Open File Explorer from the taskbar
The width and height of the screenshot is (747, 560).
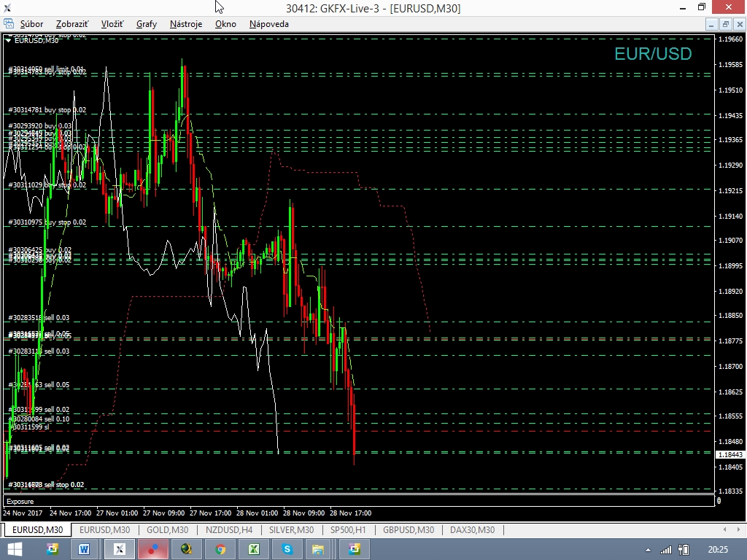pyautogui.click(x=318, y=550)
